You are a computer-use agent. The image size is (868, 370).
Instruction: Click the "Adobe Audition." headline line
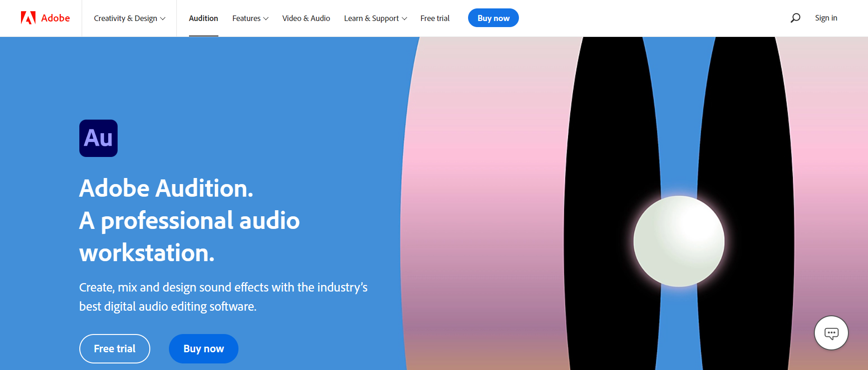(166, 188)
